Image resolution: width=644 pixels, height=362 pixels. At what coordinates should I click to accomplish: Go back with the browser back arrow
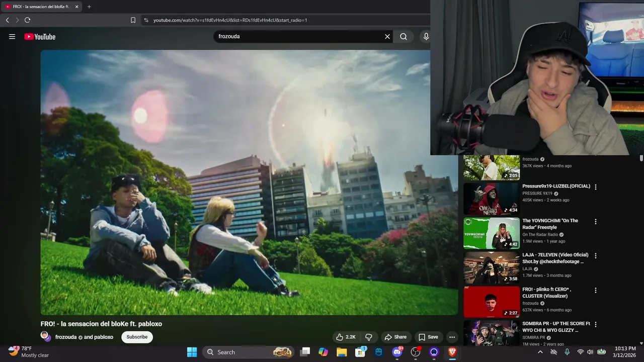pyautogui.click(x=7, y=20)
